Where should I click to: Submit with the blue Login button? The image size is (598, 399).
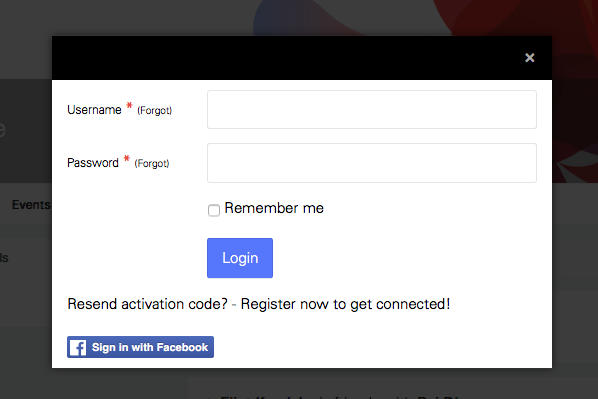240,258
